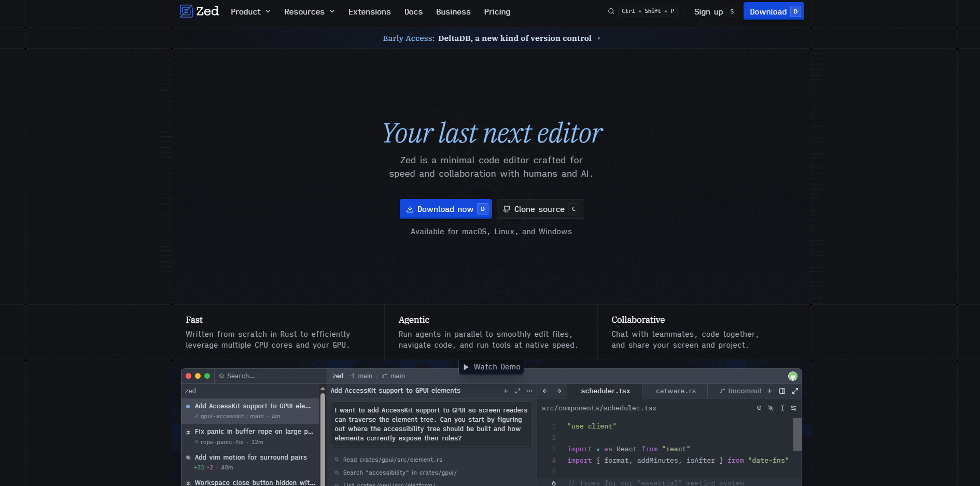Click the Ctrl + Shift + P command shortcut box
Viewport: 980px width, 486px height.
[x=648, y=11]
